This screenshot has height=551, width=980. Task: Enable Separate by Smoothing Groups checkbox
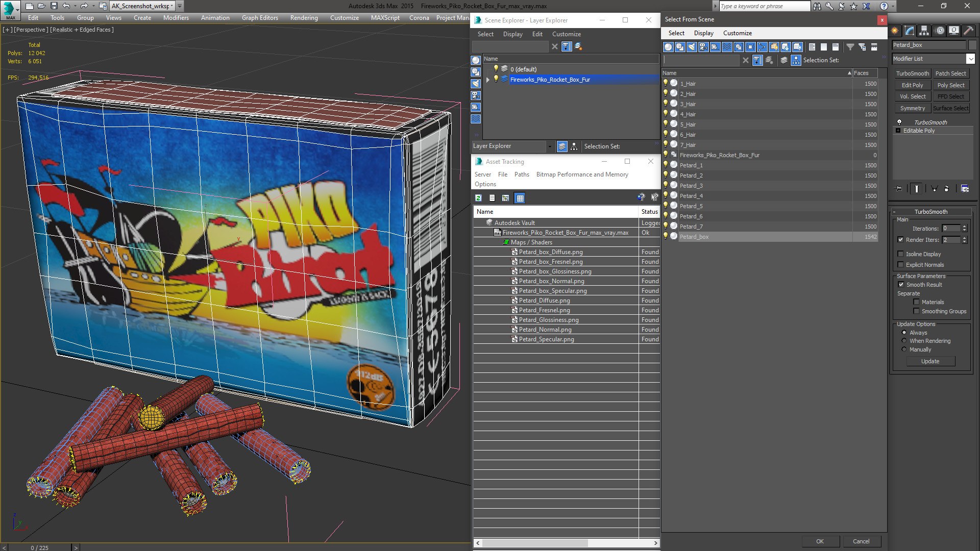[916, 311]
